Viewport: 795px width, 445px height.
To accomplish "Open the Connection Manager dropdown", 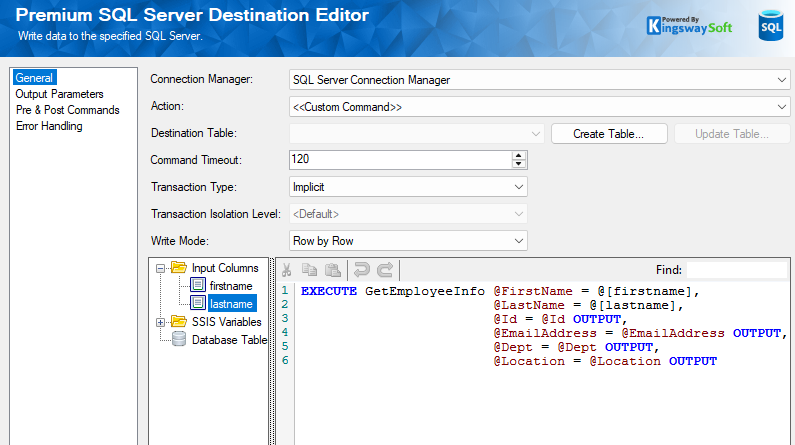I will click(x=781, y=80).
